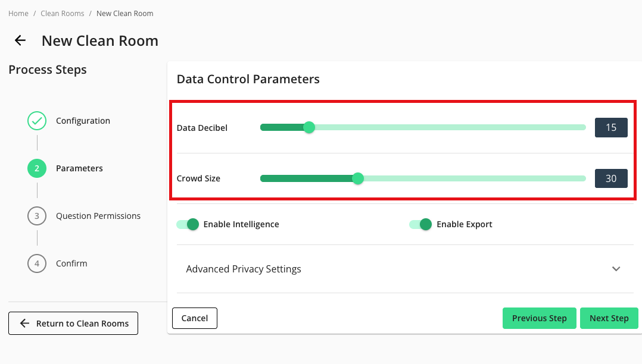Click the arrow icon in Return to Clean Rooms
This screenshot has width=642, height=364.
click(24, 324)
